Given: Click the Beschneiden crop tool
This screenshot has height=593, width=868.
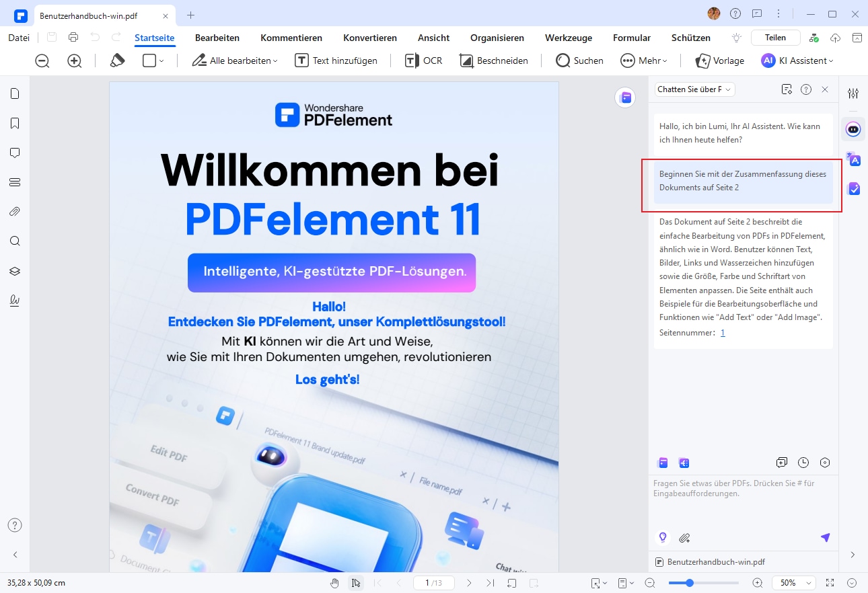Looking at the screenshot, I should click(x=493, y=61).
